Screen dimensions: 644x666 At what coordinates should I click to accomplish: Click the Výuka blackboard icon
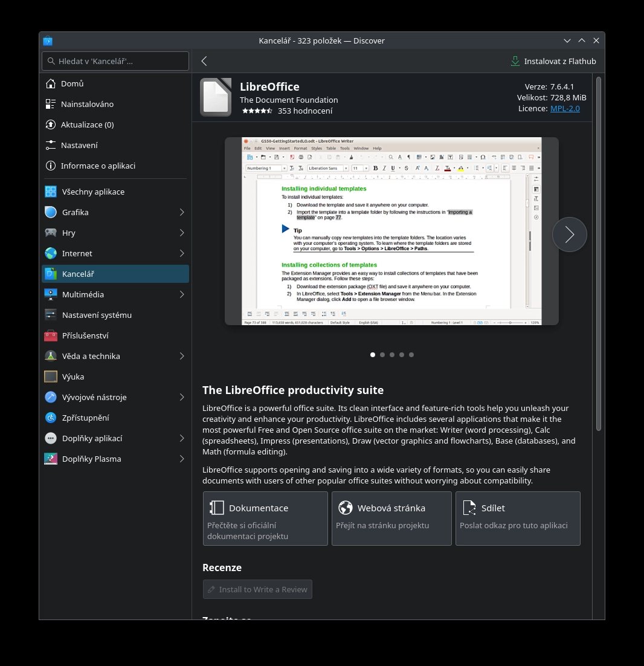[51, 377]
